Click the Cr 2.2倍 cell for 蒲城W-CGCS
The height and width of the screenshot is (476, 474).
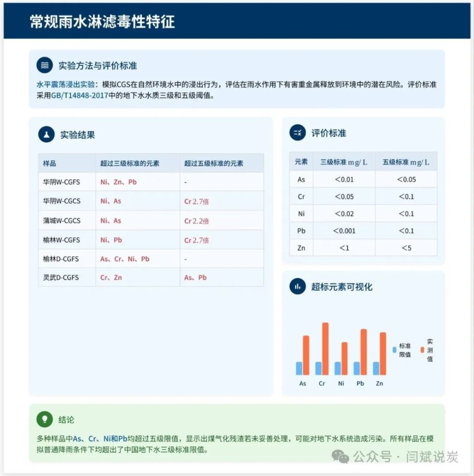(x=197, y=221)
